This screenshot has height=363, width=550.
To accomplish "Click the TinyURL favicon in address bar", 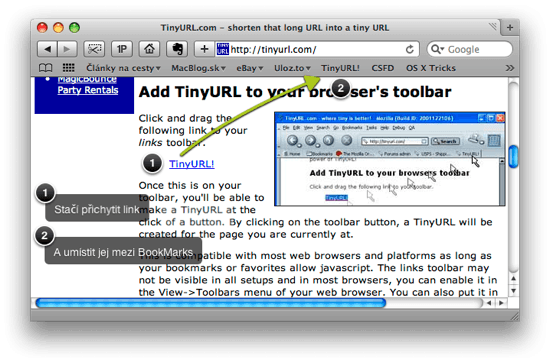I will click(x=222, y=49).
